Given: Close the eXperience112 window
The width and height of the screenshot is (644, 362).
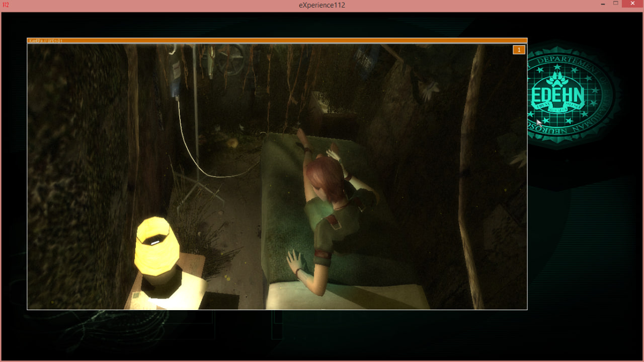Looking at the screenshot, I should 632,4.
